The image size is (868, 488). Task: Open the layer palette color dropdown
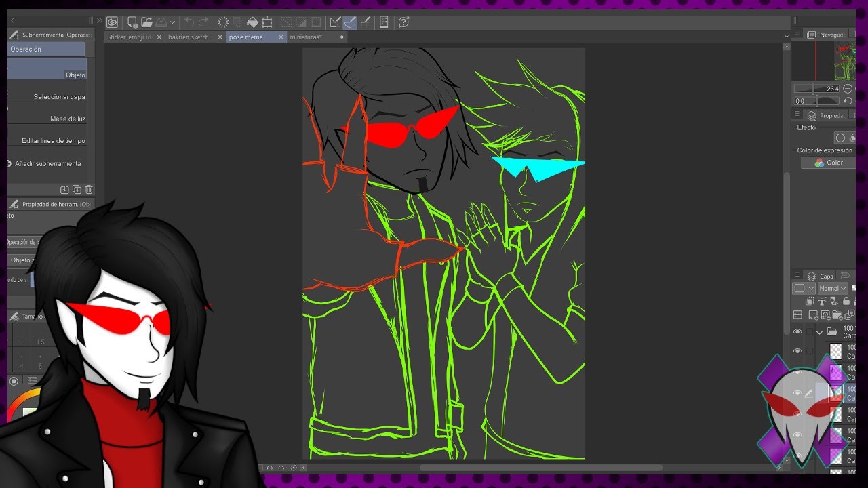click(x=804, y=288)
